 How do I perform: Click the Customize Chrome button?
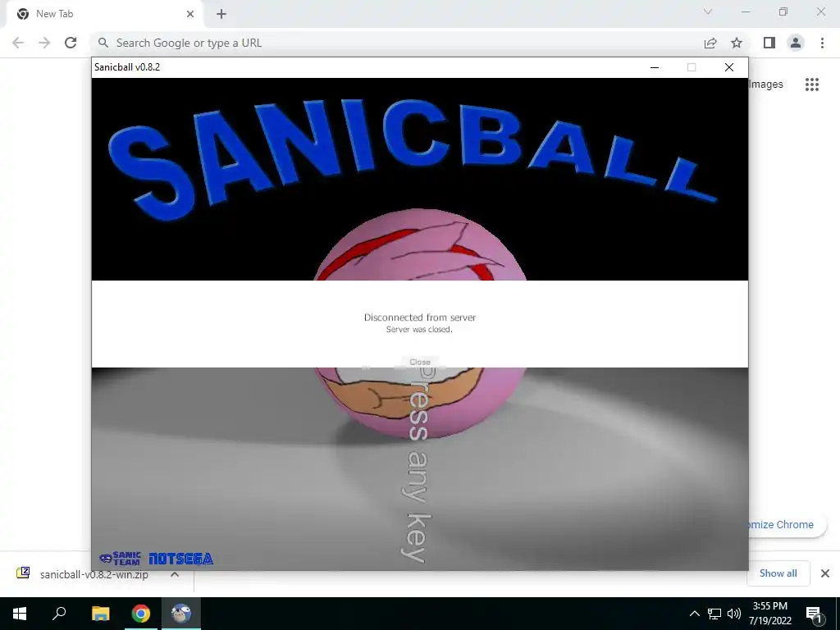787,524
